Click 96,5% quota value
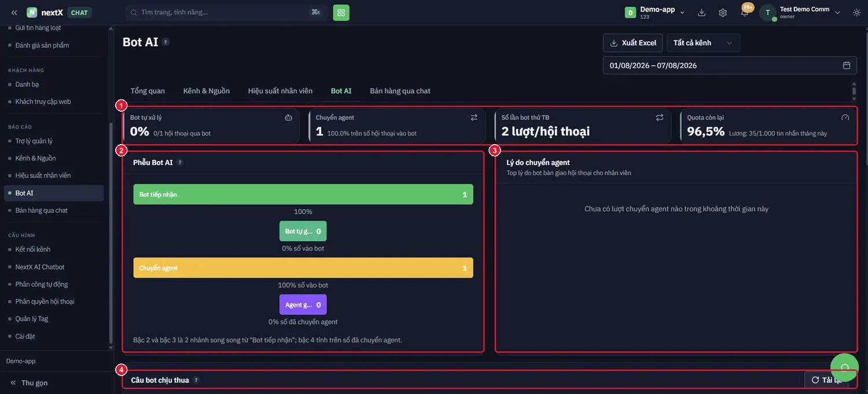 point(706,131)
